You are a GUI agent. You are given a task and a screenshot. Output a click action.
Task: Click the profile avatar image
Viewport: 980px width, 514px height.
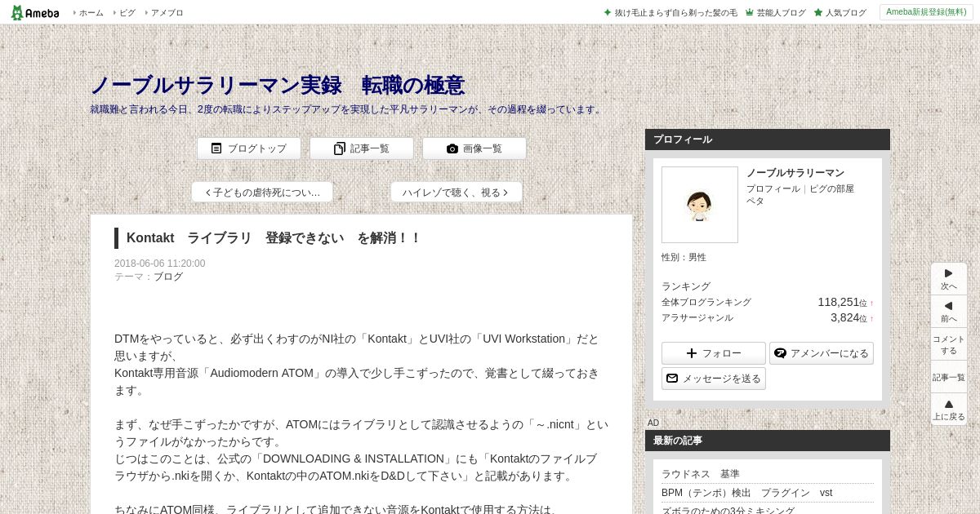tap(700, 205)
